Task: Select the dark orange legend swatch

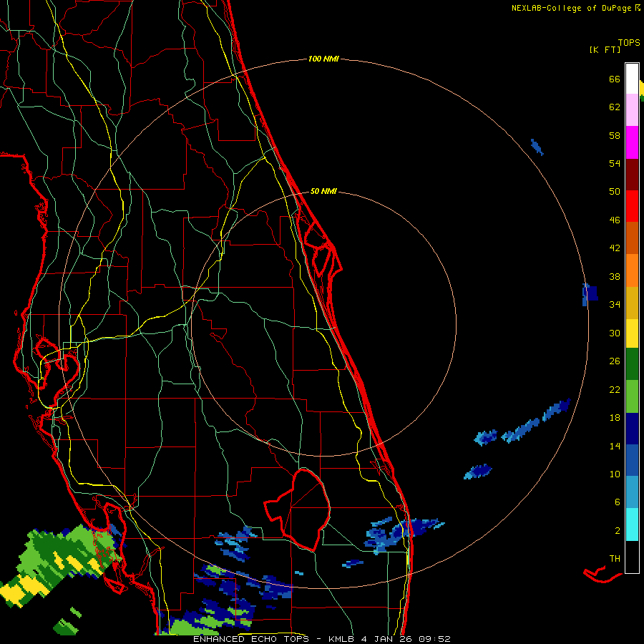Action: [x=632, y=238]
